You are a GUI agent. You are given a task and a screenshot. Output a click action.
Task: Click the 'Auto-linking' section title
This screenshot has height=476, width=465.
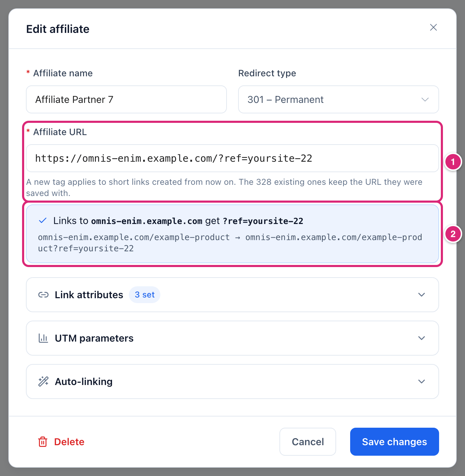84,381
